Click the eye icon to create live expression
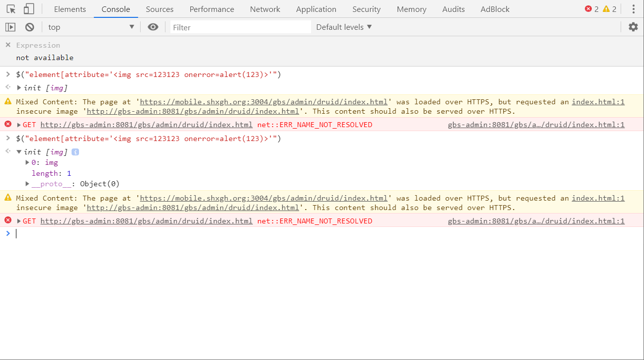The image size is (644, 360). [153, 27]
